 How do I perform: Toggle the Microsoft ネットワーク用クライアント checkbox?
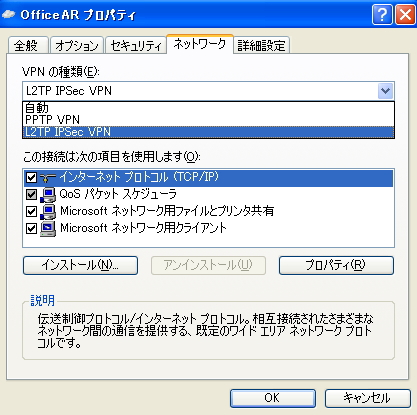point(31,228)
